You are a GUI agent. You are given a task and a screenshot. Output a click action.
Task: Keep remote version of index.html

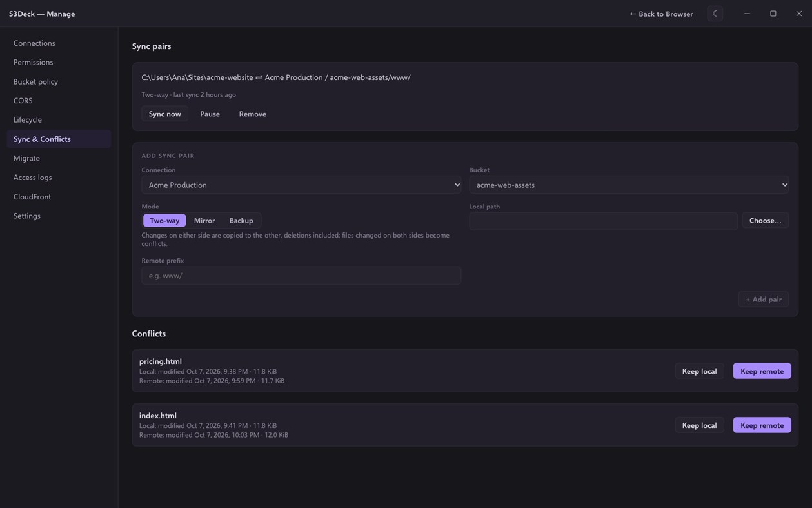pos(762,425)
